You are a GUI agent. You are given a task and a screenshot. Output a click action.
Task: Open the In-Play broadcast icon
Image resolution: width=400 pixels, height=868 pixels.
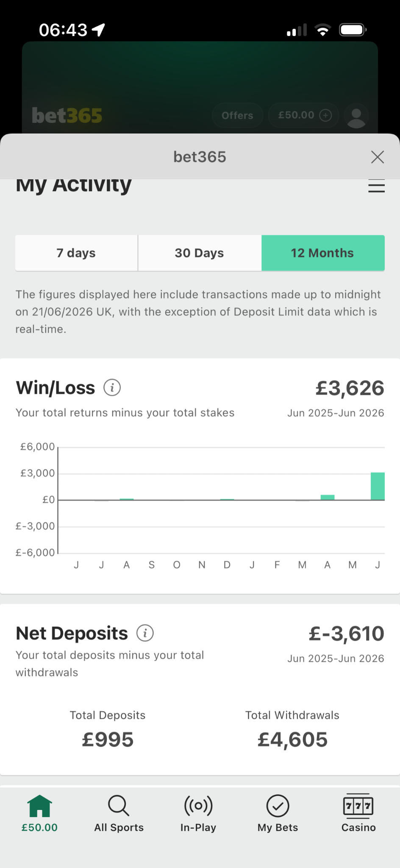click(198, 805)
